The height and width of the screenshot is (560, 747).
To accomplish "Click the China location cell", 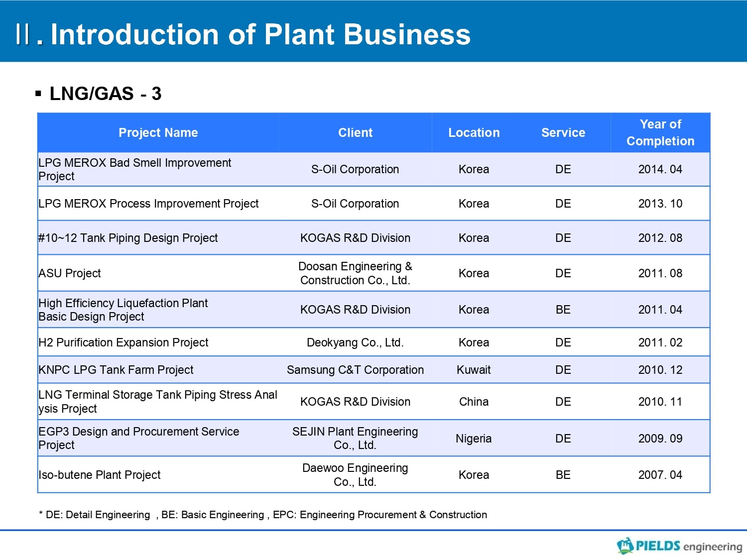I will pyautogui.click(x=474, y=402).
